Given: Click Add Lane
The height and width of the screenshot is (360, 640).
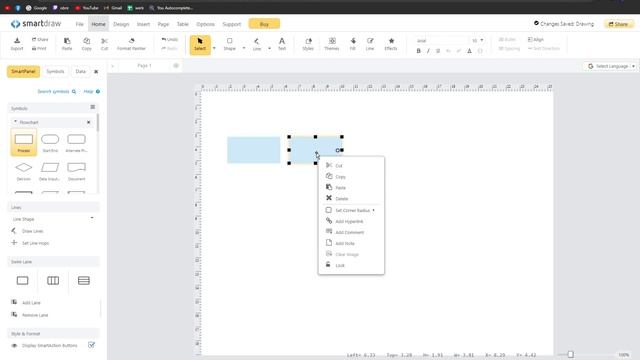Looking at the screenshot, I should click(x=26, y=302).
